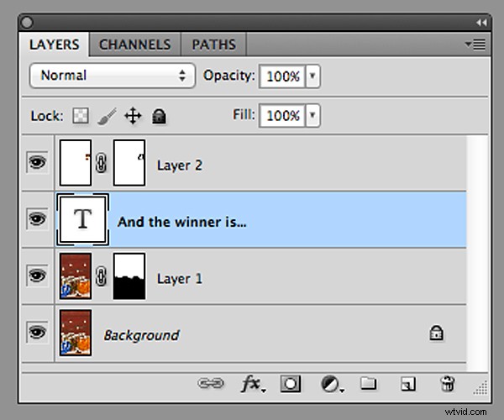Select Layer 1 mask thumbnail
Image resolution: width=504 pixels, height=420 pixels.
tap(129, 277)
